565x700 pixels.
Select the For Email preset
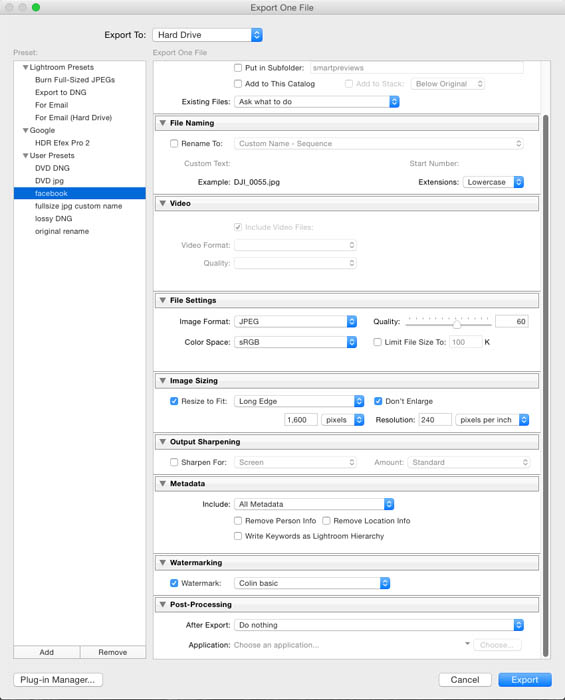coord(51,105)
